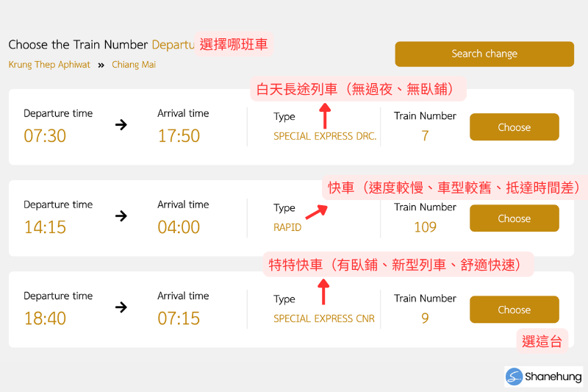The height and width of the screenshot is (392, 588).
Task: Click the Krung Thep Aphiwat origin link
Action: 49,65
